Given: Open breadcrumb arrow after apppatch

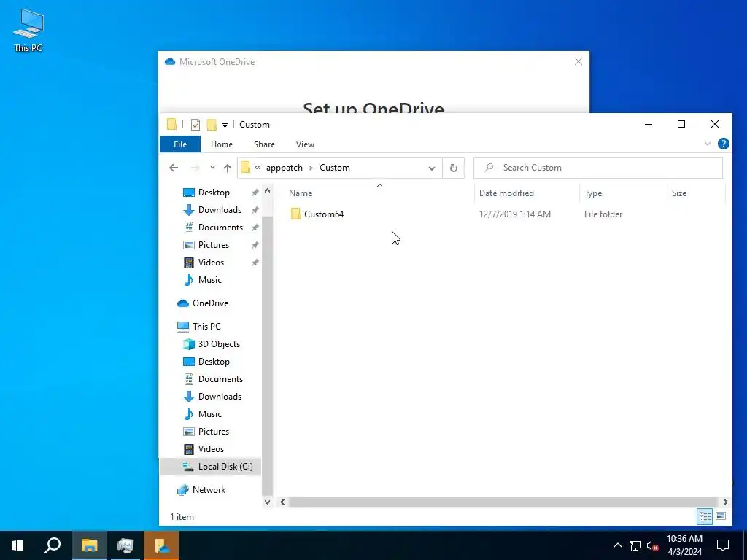Looking at the screenshot, I should click(311, 168).
